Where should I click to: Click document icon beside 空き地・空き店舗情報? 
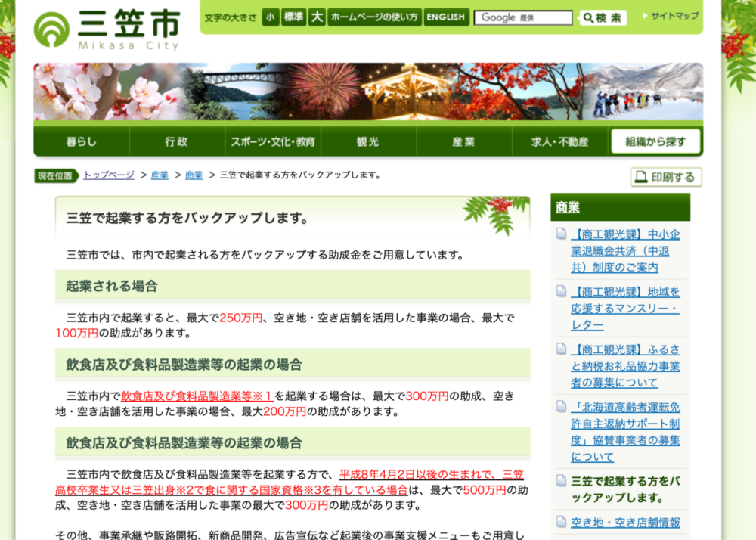tap(561, 522)
